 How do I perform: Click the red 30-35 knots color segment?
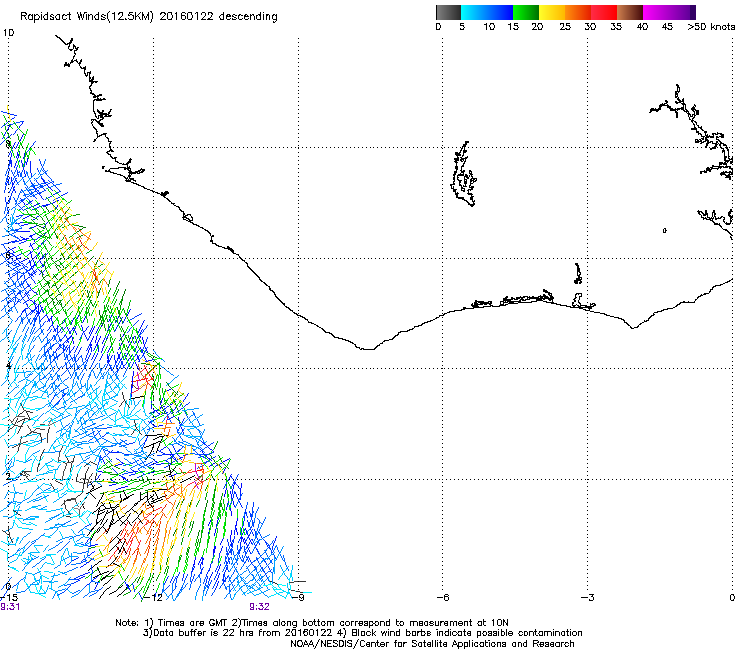coord(604,12)
